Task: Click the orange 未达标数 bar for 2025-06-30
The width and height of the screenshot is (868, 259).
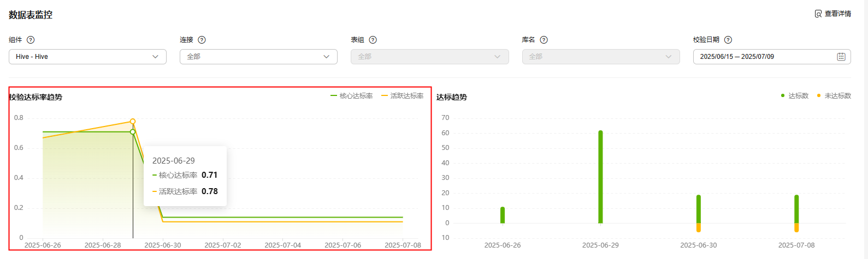Action: [699, 227]
